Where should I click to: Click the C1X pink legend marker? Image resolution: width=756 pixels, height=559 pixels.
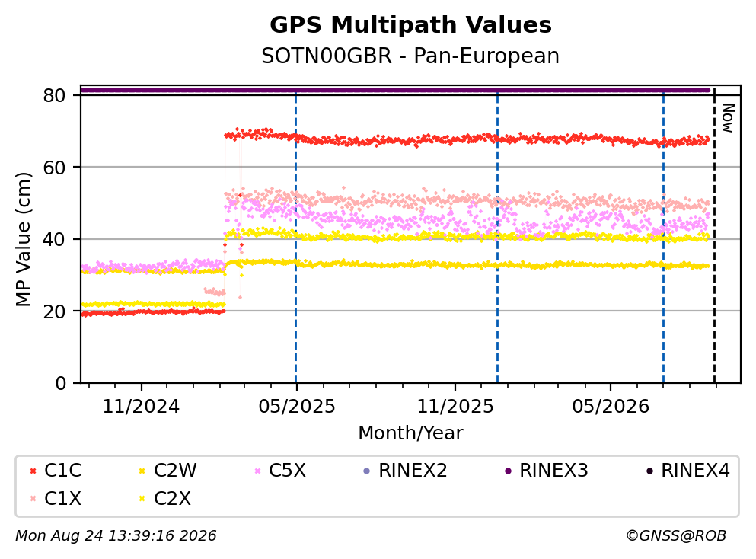pos(33,499)
